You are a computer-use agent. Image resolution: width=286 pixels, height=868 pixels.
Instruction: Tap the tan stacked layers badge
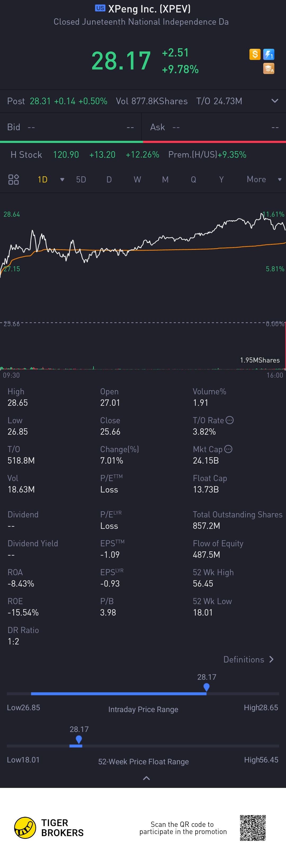coord(269,68)
